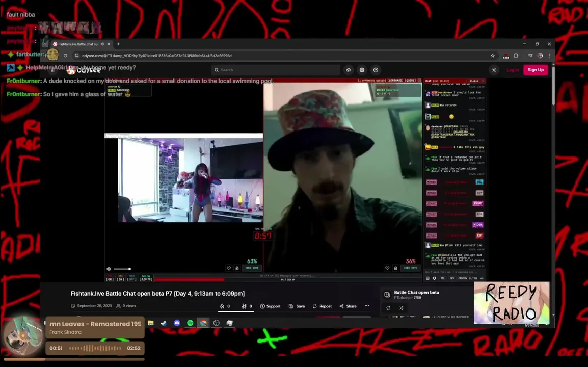Click lock icon beside the 36% vote
The width and height of the screenshot is (588, 367).
point(395,268)
